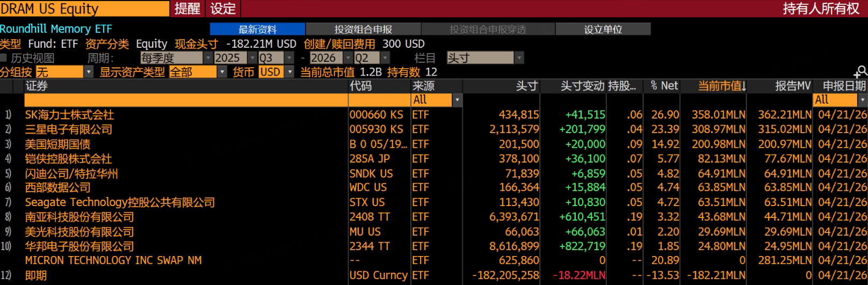Select the MICRON TECHNOLOGY INC SWAP NM row

[434, 260]
